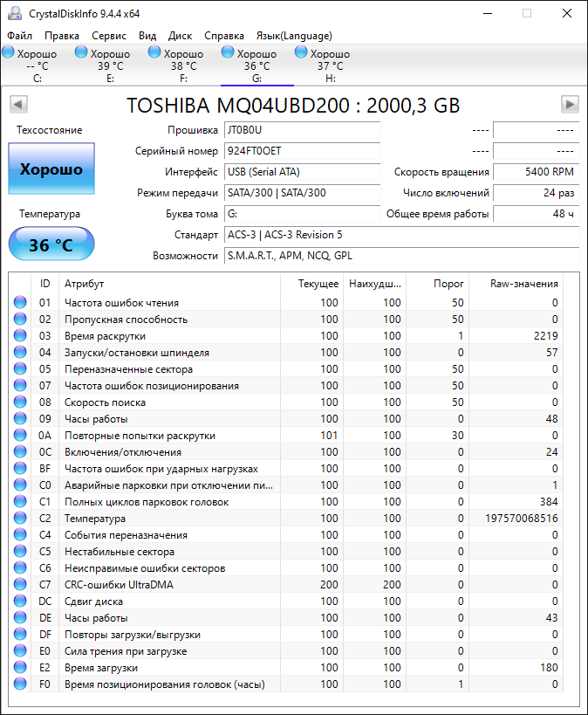The image size is (588, 715).
Task: Click the Атрибут column header
Action: tap(170, 284)
